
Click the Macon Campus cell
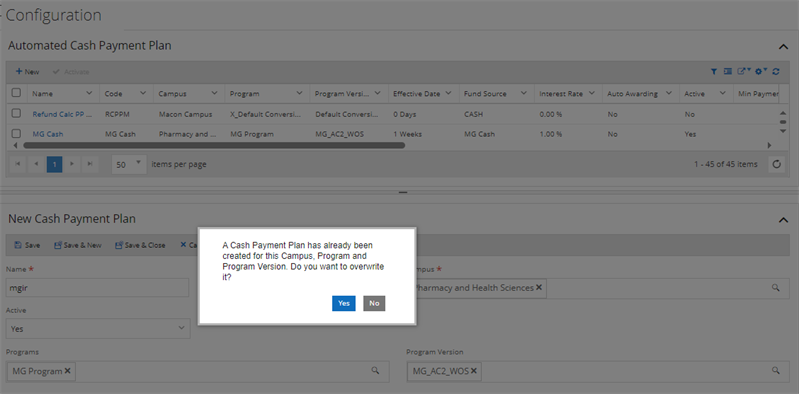[185, 114]
